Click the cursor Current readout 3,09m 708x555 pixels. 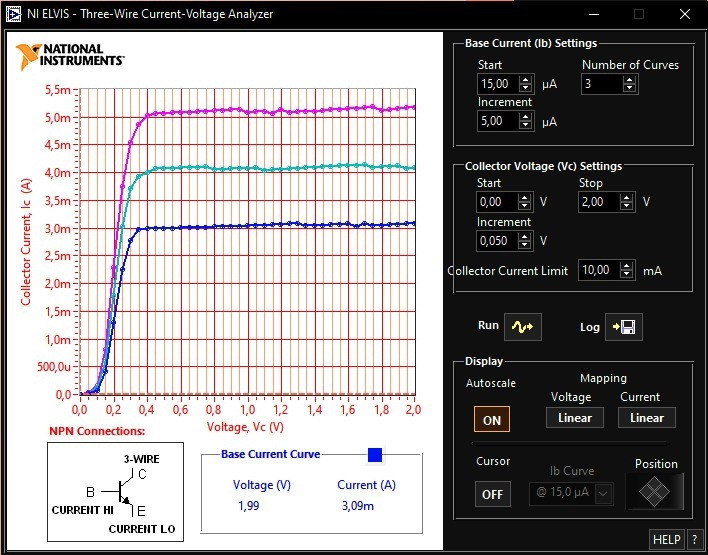click(x=358, y=506)
